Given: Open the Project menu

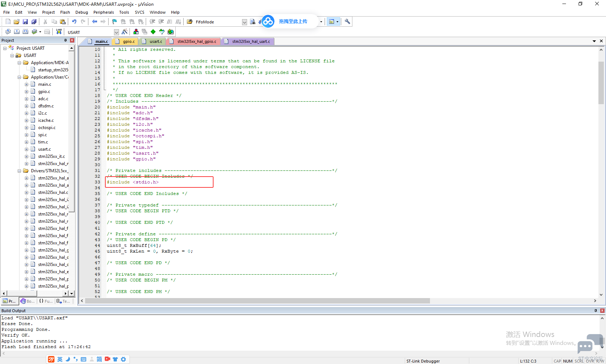Looking at the screenshot, I should pyautogui.click(x=48, y=12).
